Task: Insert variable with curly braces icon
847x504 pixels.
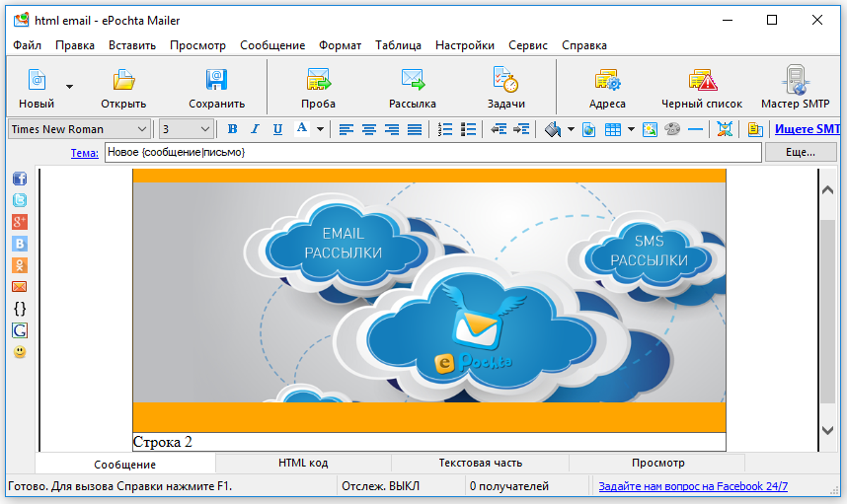Action: pos(20,309)
